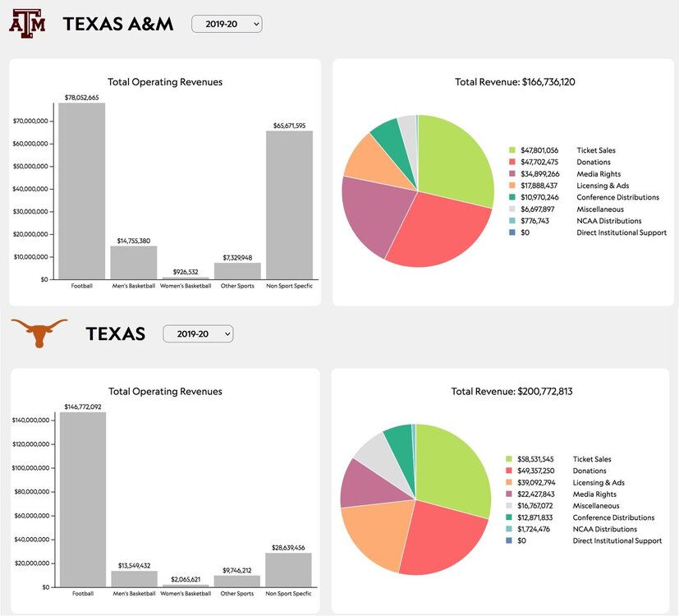Click Texas Other Sports revenue bar
Screen dimensions: 679x616
click(237, 581)
